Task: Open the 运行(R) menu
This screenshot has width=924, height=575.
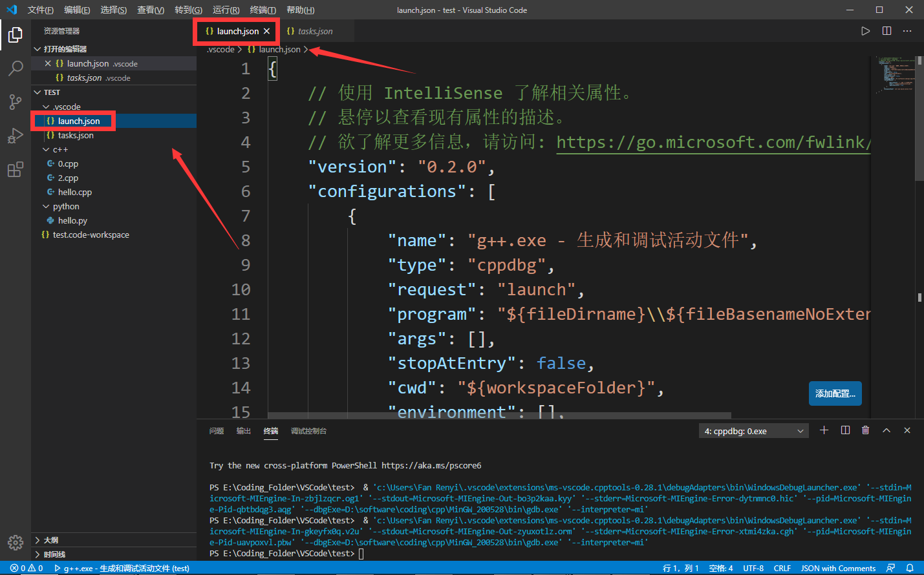Action: [x=226, y=10]
